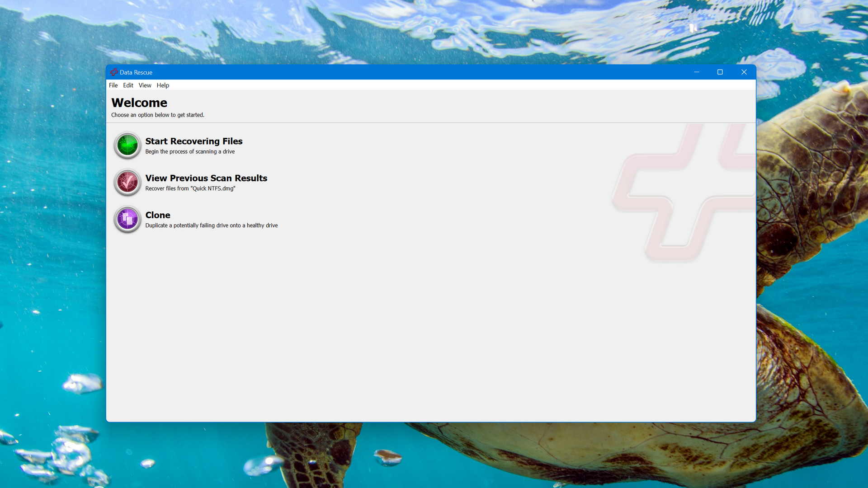Close the Data Rescue window

[744, 72]
